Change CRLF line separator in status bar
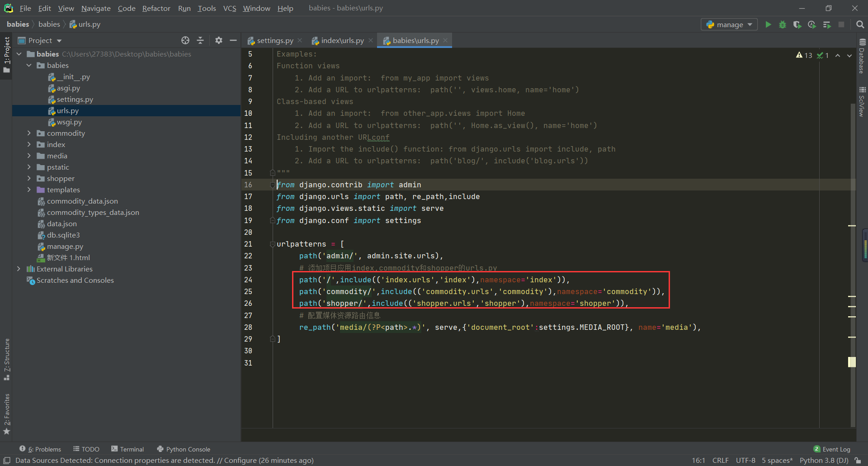868x466 pixels. [720, 460]
